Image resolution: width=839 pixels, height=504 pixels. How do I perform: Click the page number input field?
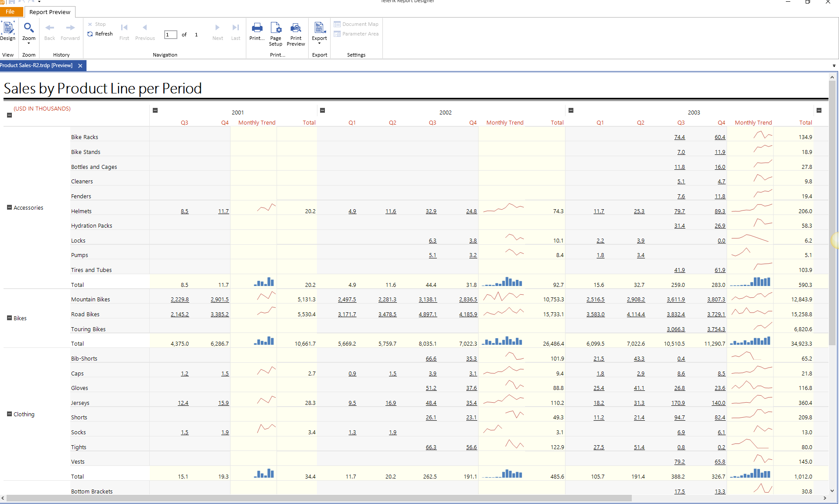170,35
